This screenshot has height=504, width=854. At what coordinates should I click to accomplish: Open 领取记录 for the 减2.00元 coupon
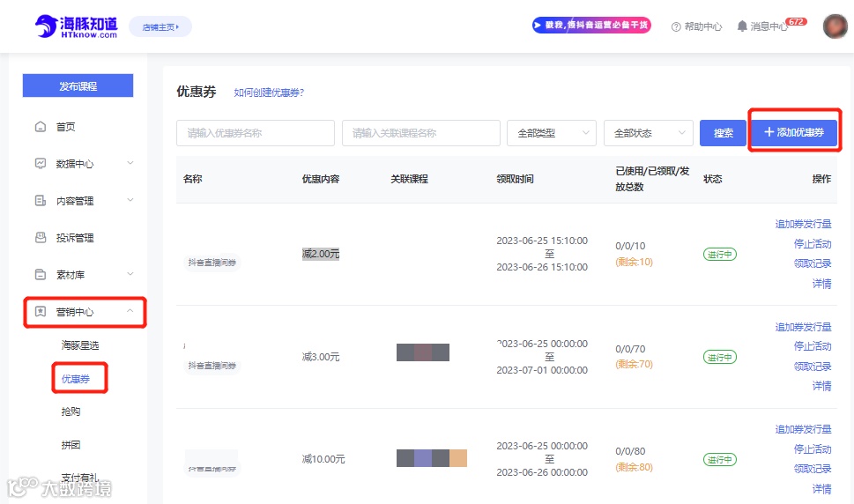click(813, 263)
